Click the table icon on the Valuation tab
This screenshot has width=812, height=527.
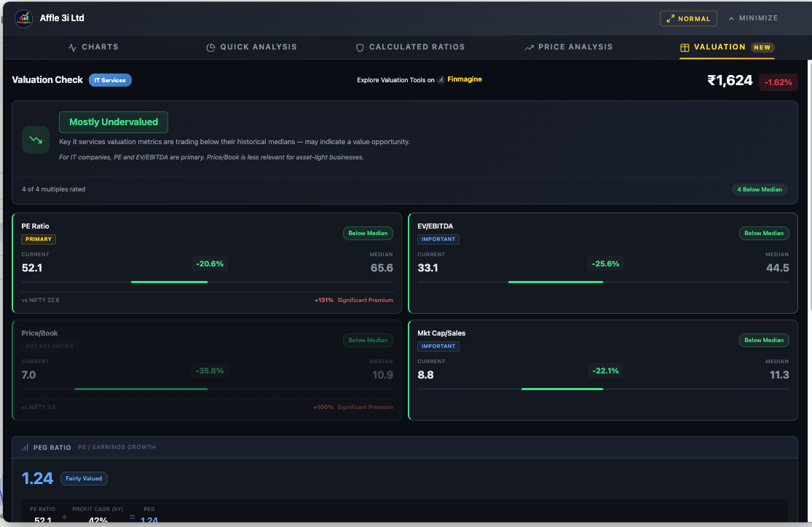pyautogui.click(x=685, y=47)
